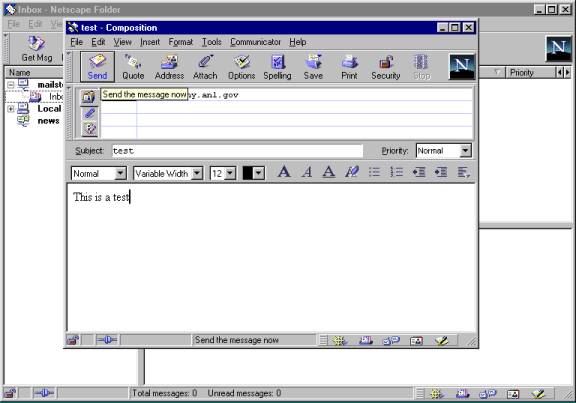This screenshot has width=576, height=403.
Task: Open Address Book from the Composition component bar
Action: [416, 341]
